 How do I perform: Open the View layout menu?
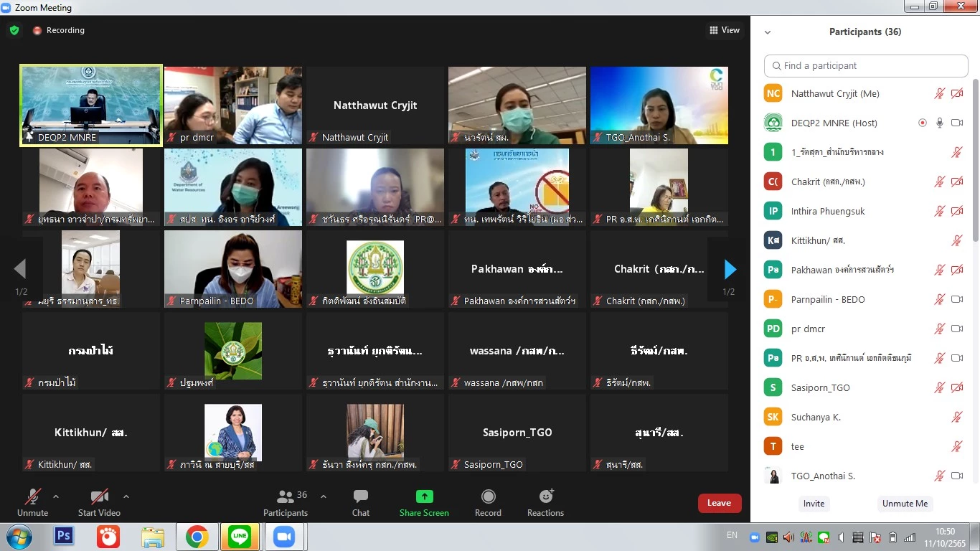coord(724,30)
